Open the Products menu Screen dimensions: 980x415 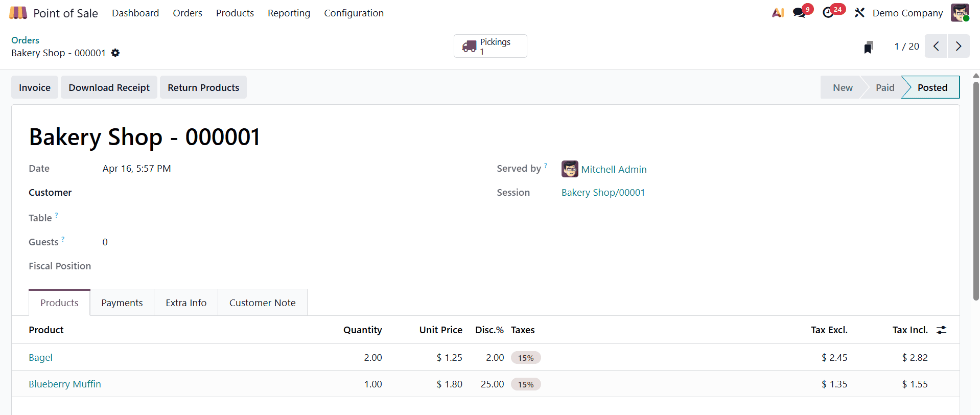click(235, 13)
